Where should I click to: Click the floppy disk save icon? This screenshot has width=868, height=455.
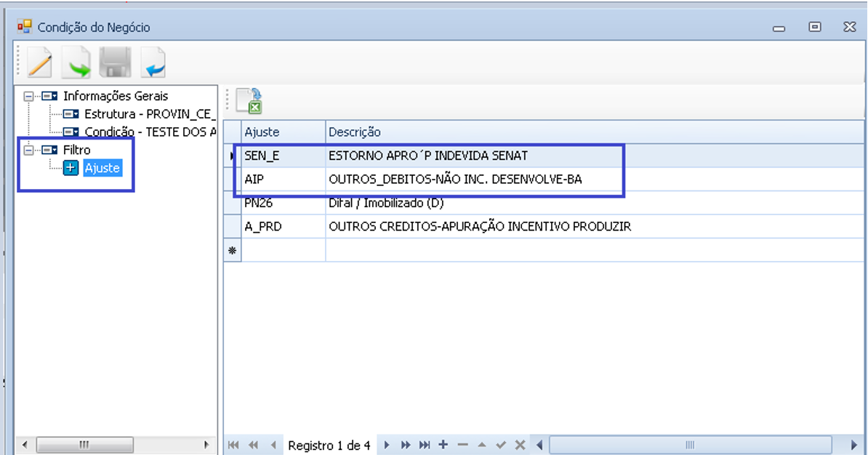[x=114, y=63]
